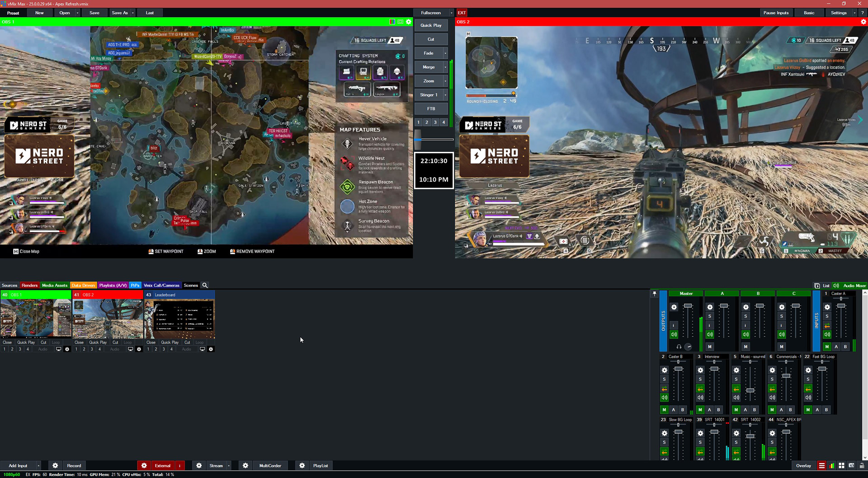Click the red menu lines icon by Overlay
Screen dimensions: 868x478
point(822,466)
